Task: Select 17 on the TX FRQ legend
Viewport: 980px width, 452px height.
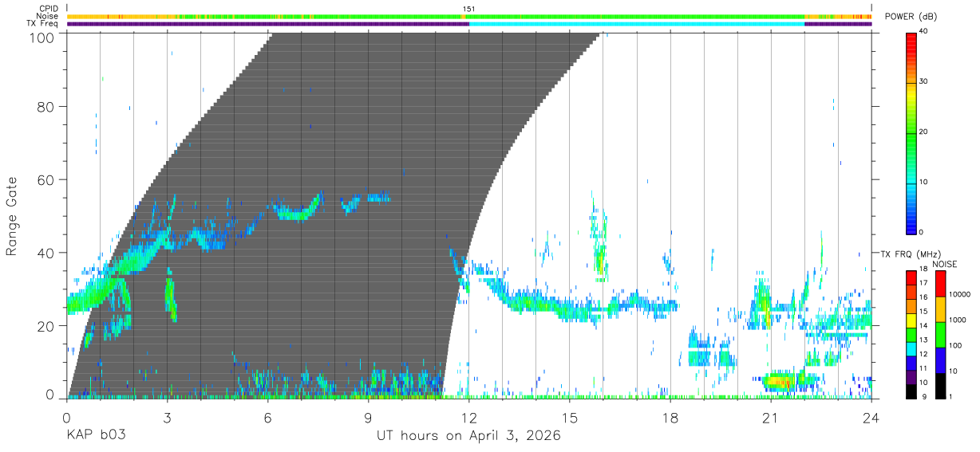Action: click(x=924, y=282)
